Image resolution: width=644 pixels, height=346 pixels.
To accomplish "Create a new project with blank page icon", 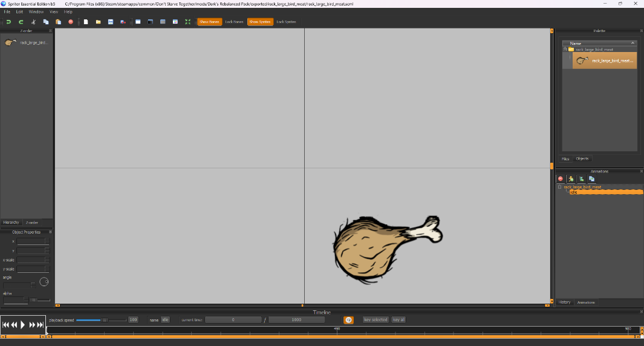I will [86, 22].
